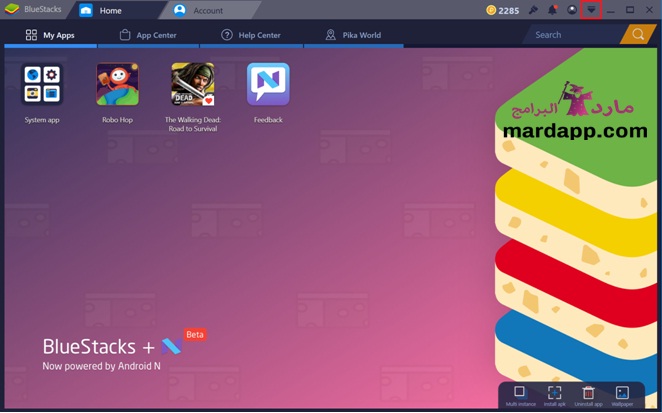This screenshot has height=413, width=662.
Task: Click the gold coin balance 2285
Action: tap(502, 10)
